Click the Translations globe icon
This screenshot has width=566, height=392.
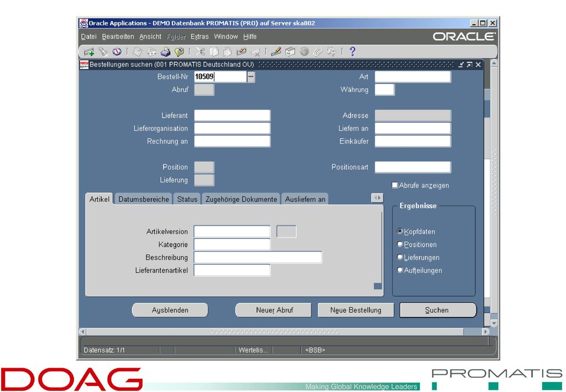[305, 51]
